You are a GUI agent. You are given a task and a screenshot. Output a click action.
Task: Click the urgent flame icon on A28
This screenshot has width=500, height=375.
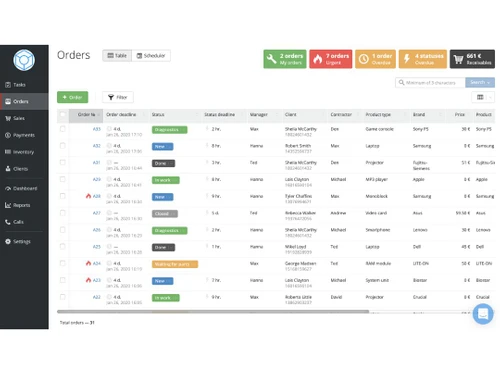pos(88,196)
